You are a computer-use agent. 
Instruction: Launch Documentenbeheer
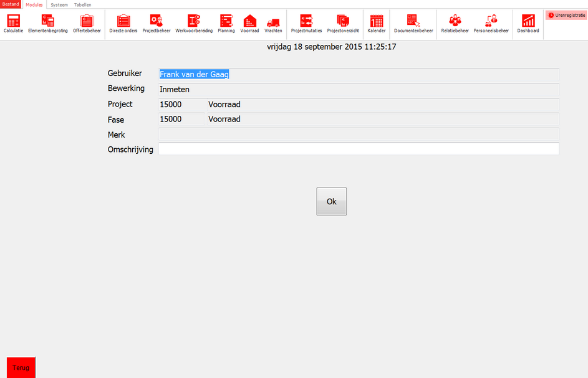pos(413,24)
